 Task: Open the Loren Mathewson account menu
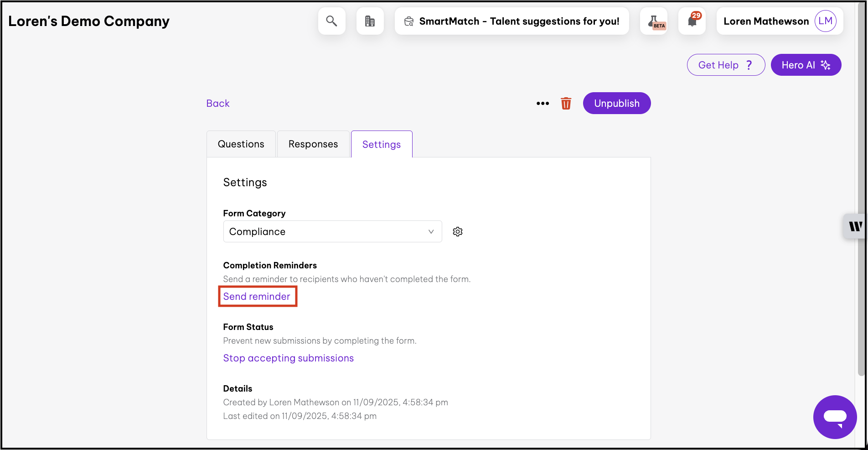[766, 21]
